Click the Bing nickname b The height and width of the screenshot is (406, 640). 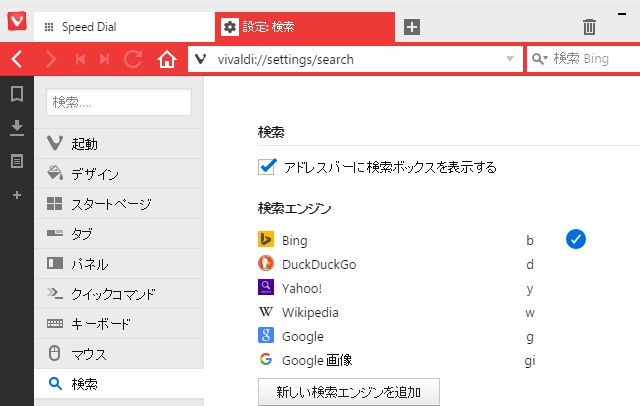pyautogui.click(x=530, y=240)
